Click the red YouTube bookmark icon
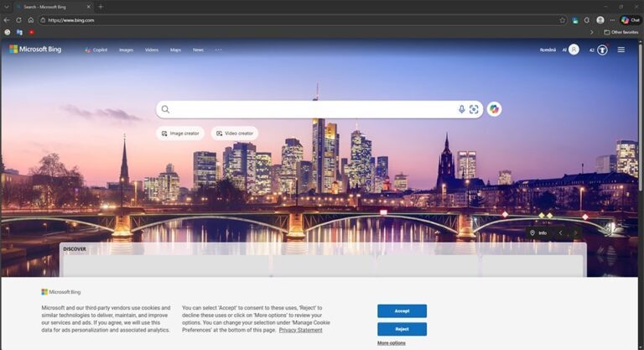Screen dimensions: 644x350 pos(31,32)
